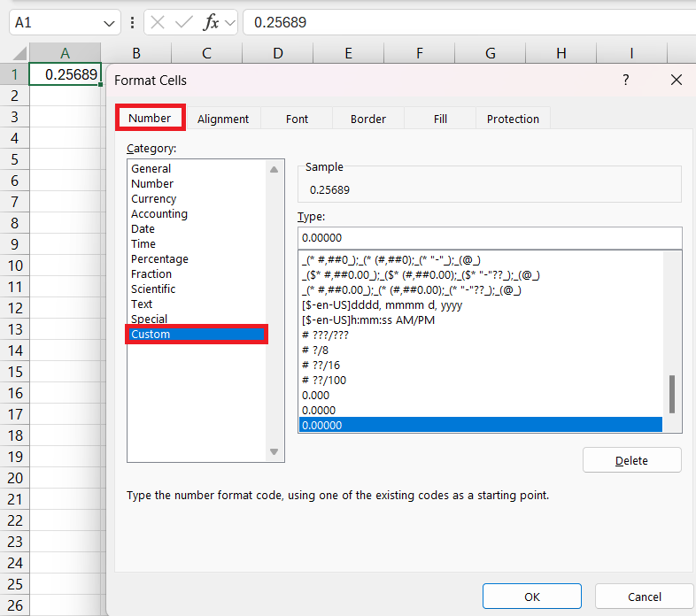Choose the # ?/8 format code
Screen dimensions: 696x616
click(x=481, y=350)
